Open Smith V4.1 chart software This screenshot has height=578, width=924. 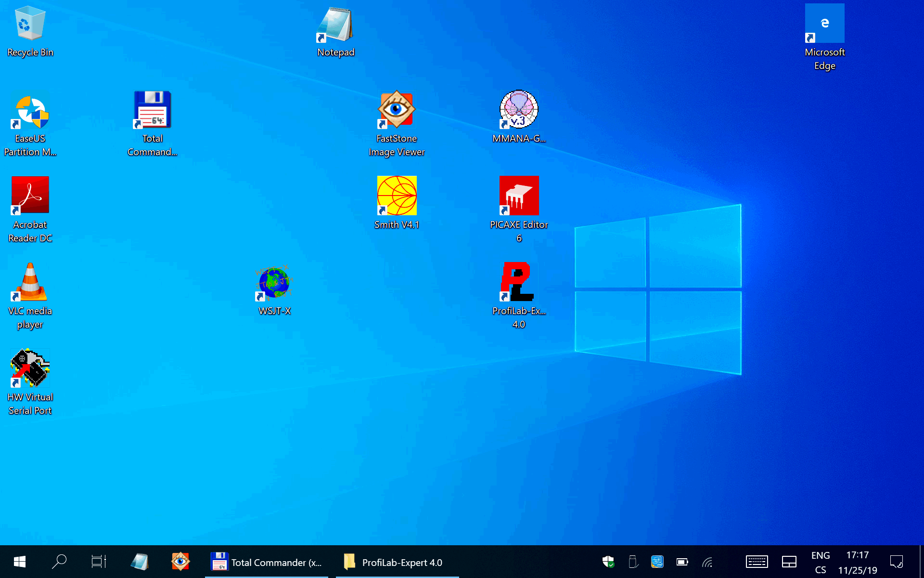[397, 196]
